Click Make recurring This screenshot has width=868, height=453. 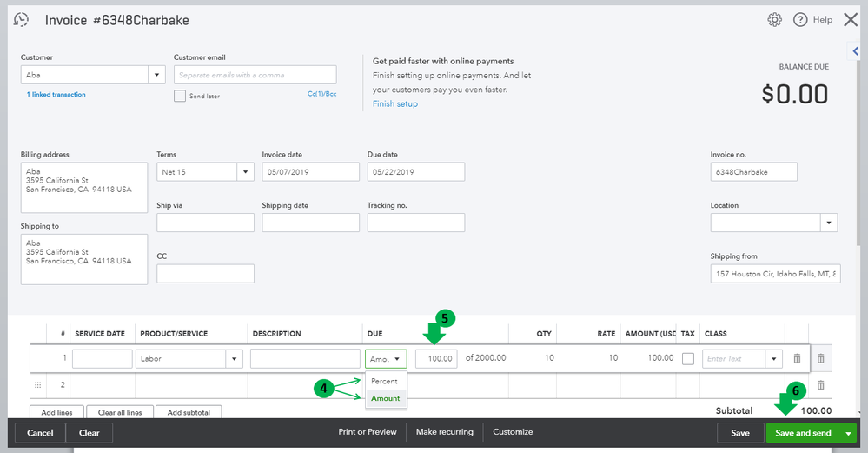445,432
